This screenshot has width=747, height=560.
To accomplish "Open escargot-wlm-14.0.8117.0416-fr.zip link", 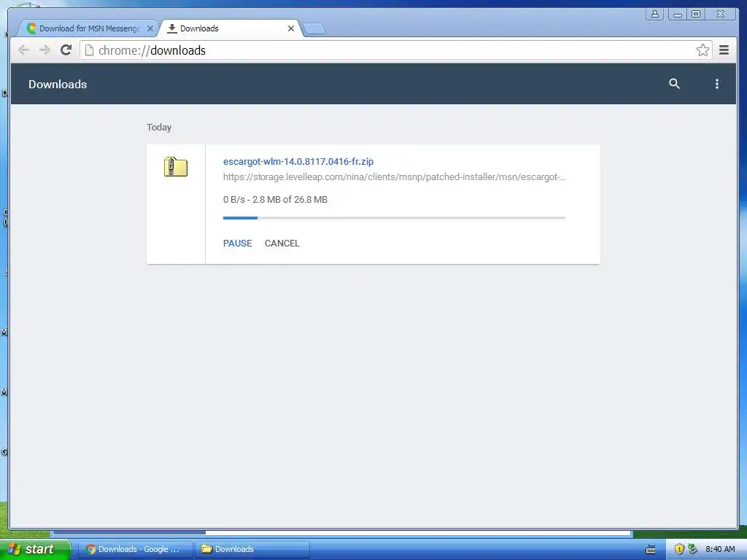I will (x=298, y=161).
